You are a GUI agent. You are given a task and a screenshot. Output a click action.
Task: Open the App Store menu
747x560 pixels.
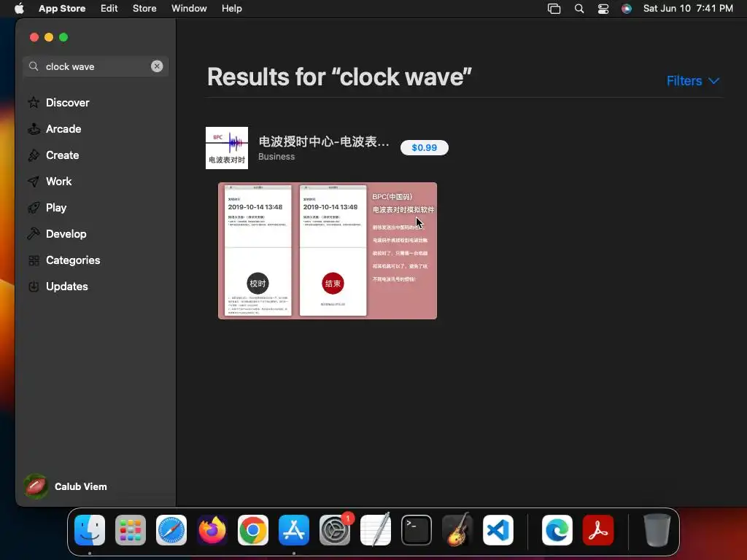pos(62,9)
